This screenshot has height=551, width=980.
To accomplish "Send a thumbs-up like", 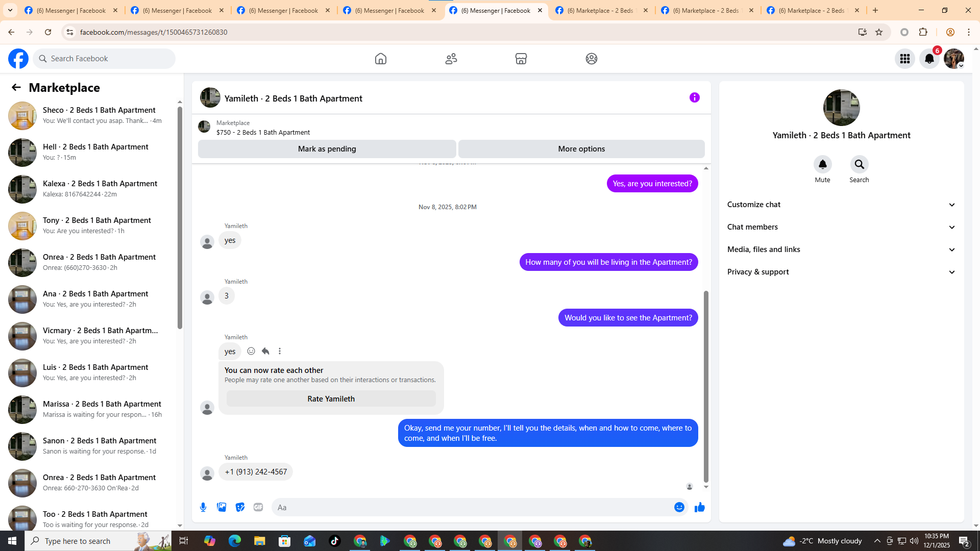I will [x=700, y=507].
